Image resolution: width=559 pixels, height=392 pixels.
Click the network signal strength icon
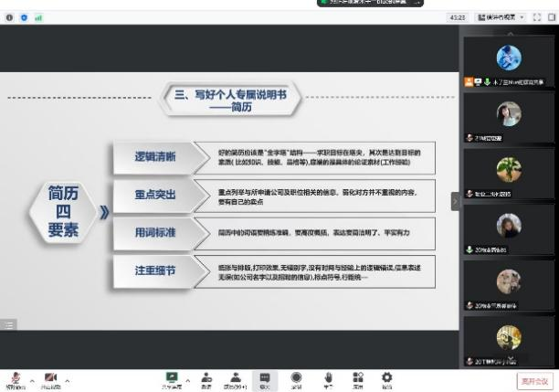coord(38,17)
